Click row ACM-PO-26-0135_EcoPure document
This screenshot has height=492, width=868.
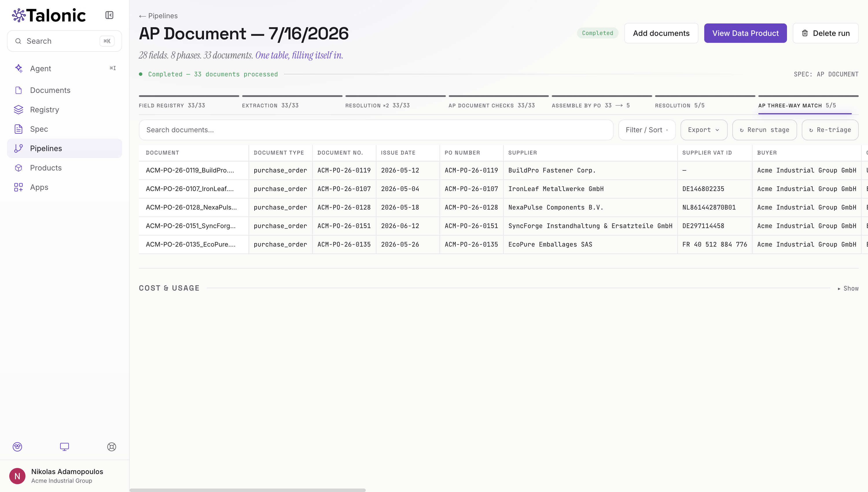point(190,245)
